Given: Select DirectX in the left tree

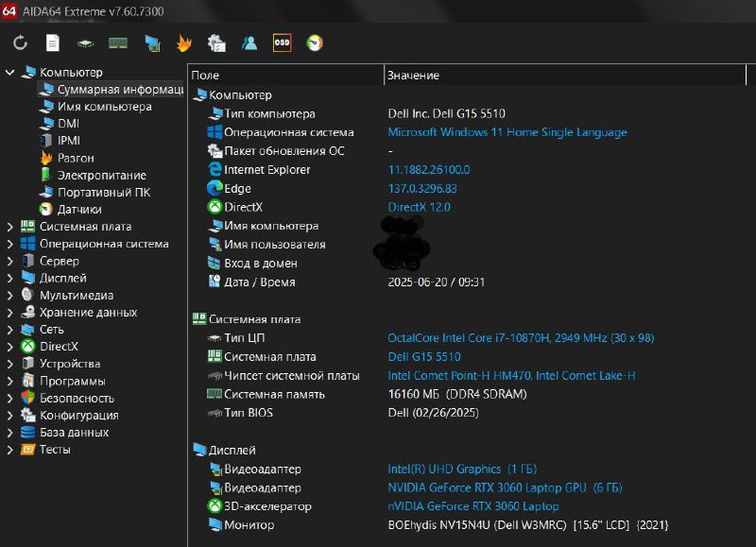Looking at the screenshot, I should pos(50,347).
